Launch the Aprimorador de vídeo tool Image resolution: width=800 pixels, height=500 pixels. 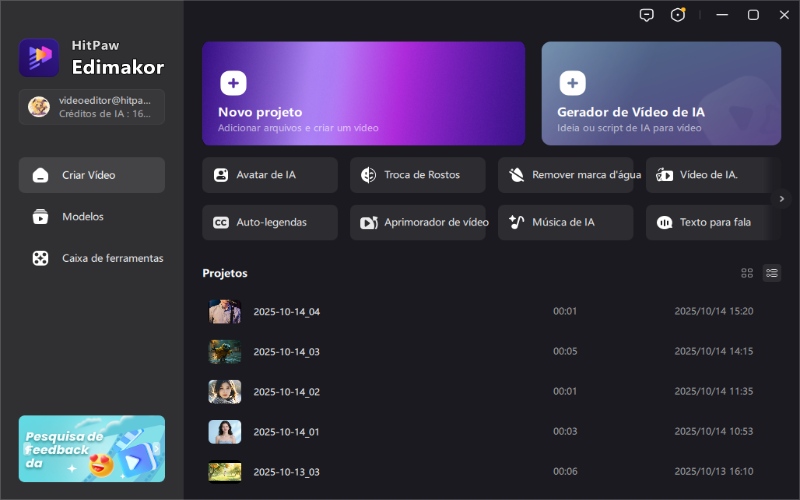coord(418,222)
